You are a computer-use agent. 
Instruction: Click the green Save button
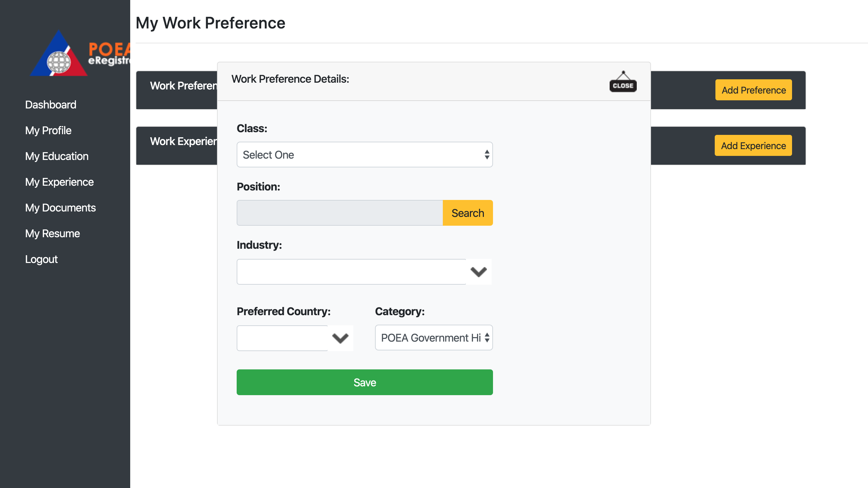coord(364,382)
